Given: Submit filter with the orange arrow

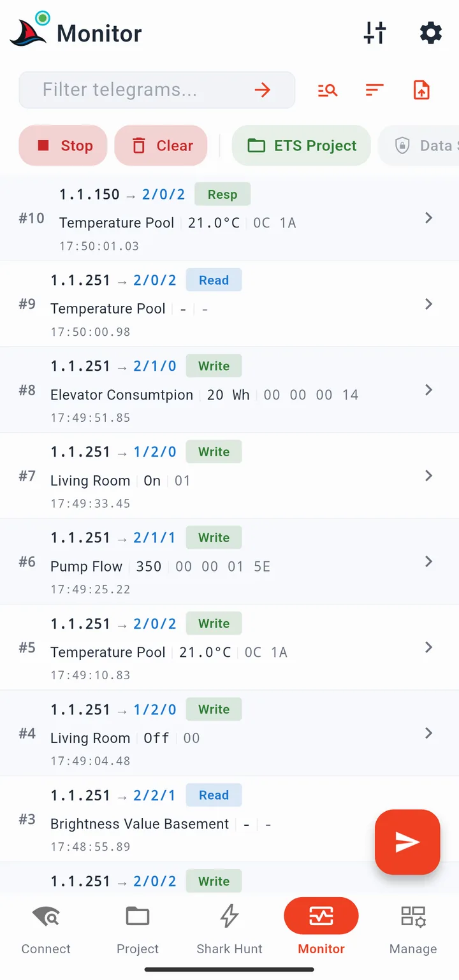Looking at the screenshot, I should click(263, 90).
